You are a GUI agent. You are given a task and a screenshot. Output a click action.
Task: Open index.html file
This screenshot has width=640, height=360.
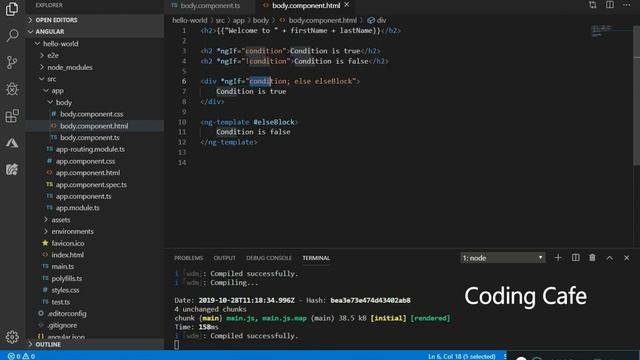coord(67,255)
